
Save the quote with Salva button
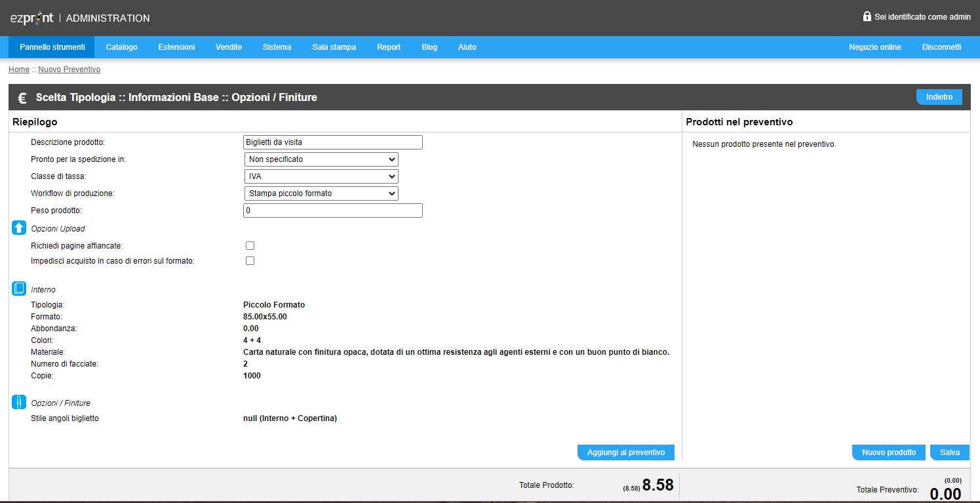[x=950, y=453]
